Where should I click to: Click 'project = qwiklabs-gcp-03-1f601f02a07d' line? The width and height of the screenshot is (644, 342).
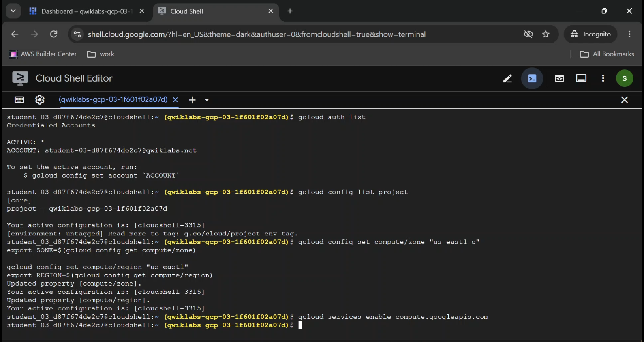click(x=87, y=209)
